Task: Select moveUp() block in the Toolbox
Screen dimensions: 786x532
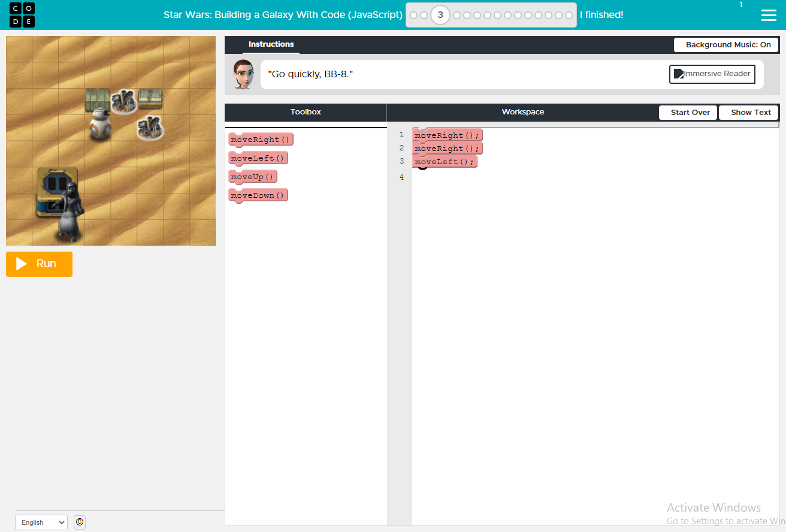Action: [x=253, y=177]
